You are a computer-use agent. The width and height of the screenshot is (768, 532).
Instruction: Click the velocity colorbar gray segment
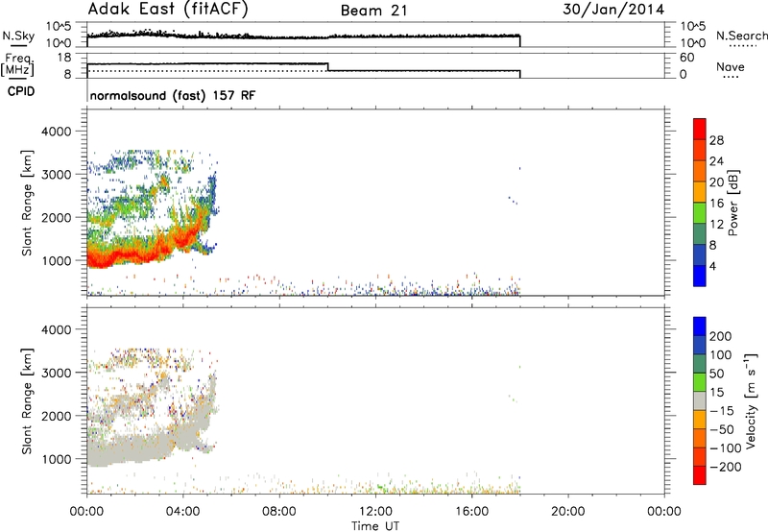pyautogui.click(x=700, y=400)
